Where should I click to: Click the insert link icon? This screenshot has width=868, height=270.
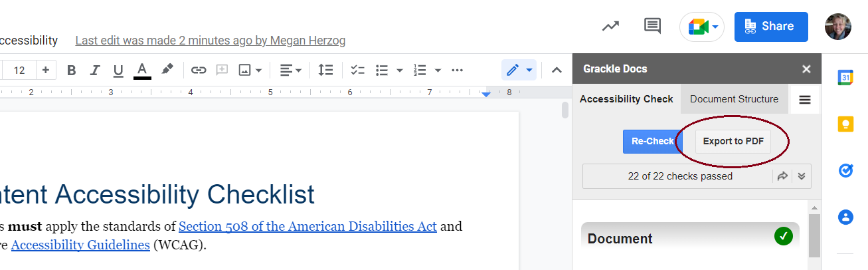[199, 70]
